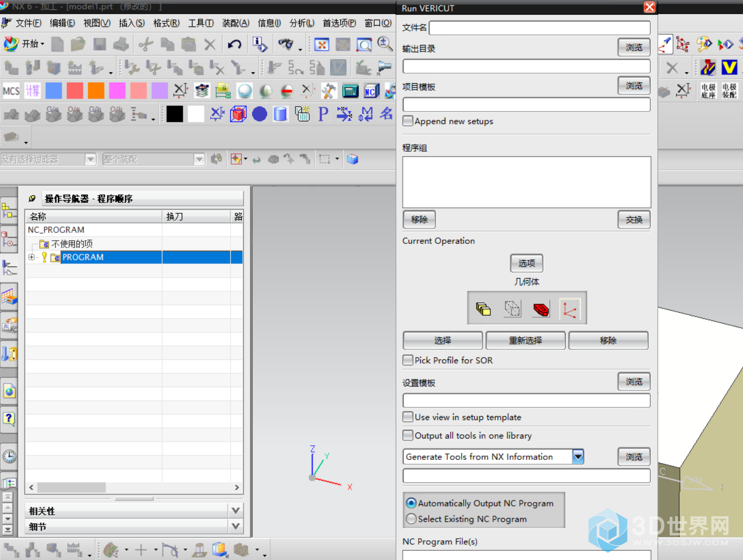Click the 电极底座 toolbar icon
Screen dimensions: 743x560
[709, 91]
